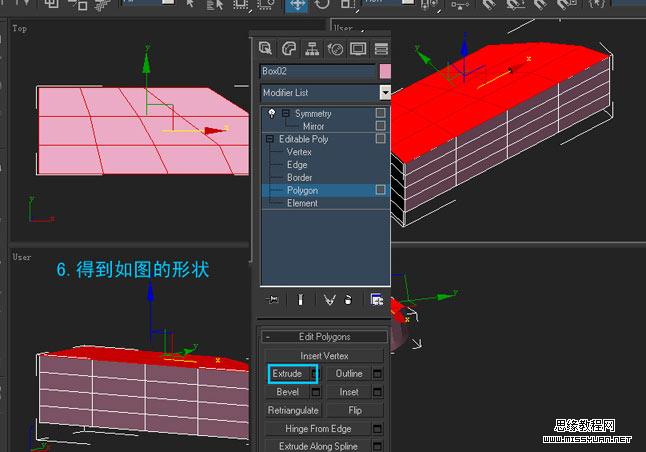Open the Bevel settings box
This screenshot has height=452, width=646.
(316, 392)
